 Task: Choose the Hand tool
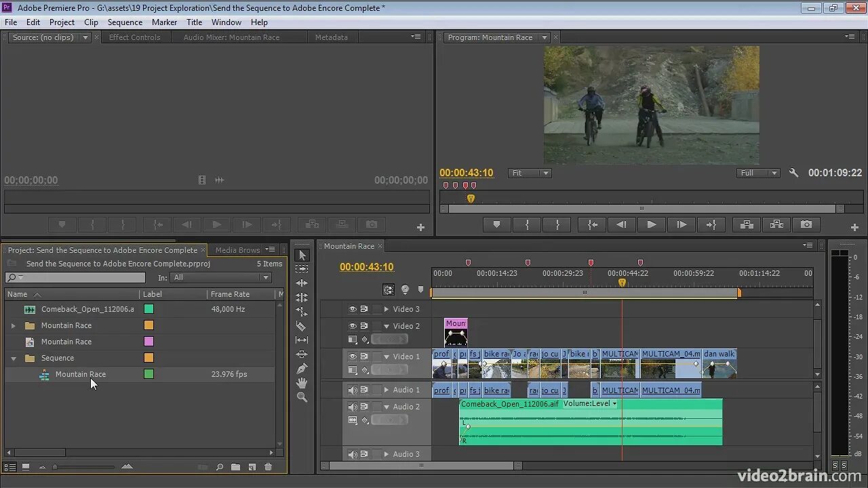click(x=302, y=383)
